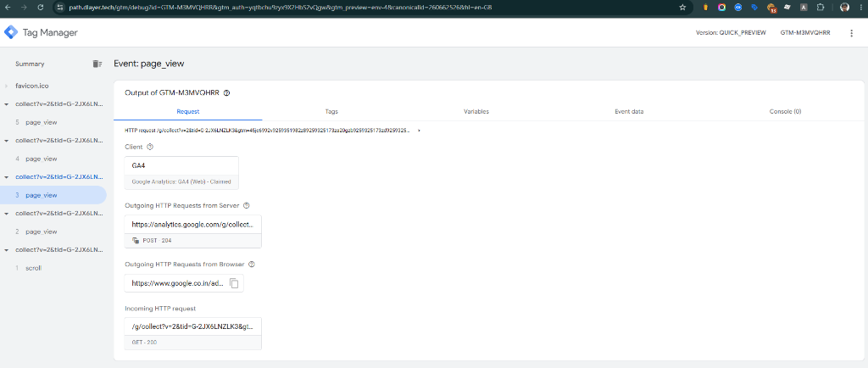Open the cookie extension with badge 15

(771, 8)
